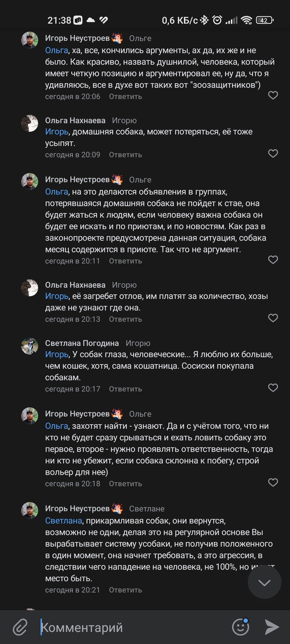Image resolution: width=290 pixels, height=644 pixels.
Task: Tap the paperclip attachment icon
Action: [19, 627]
